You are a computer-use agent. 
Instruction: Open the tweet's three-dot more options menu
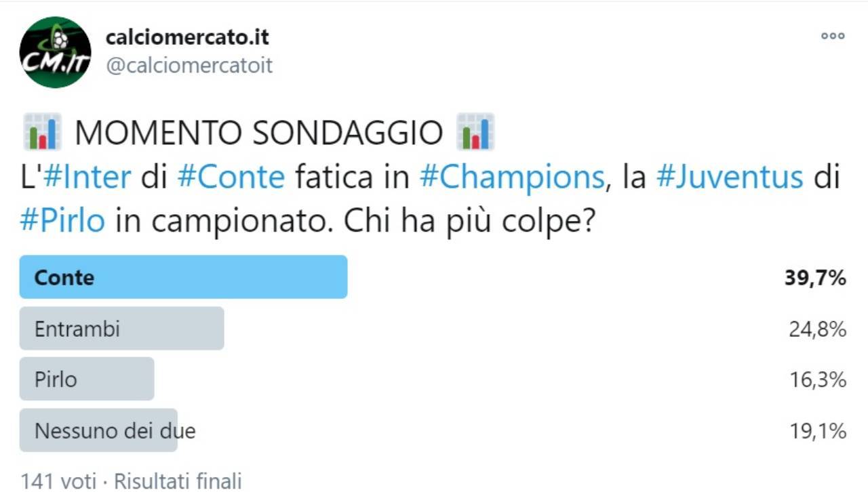[x=832, y=37]
